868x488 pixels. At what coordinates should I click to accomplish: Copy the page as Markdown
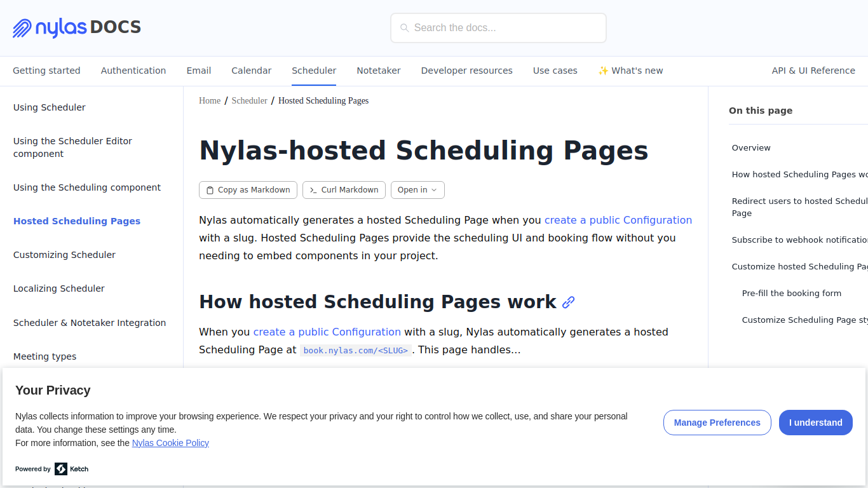pos(248,190)
